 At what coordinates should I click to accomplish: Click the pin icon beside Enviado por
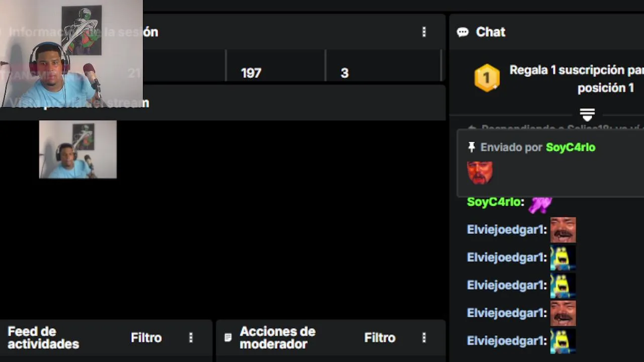click(471, 147)
